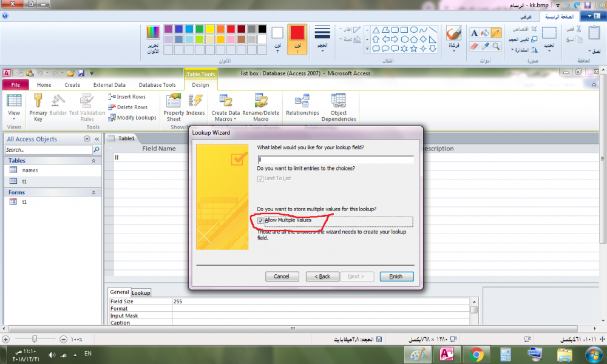This screenshot has height=364, width=607.
Task: Select the triangle shape in Paint
Action: (x=376, y=30)
